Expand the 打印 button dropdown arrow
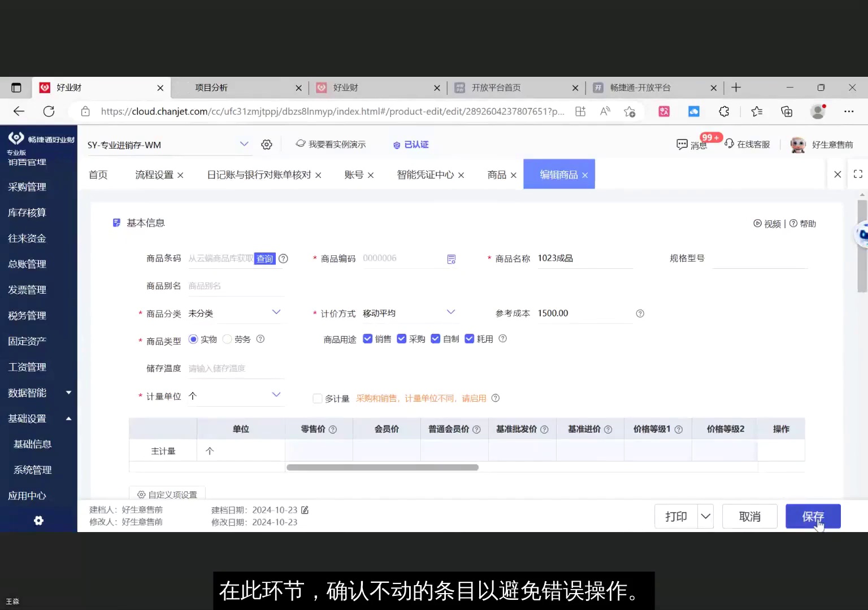Viewport: 868px width, 610px height. point(705,516)
